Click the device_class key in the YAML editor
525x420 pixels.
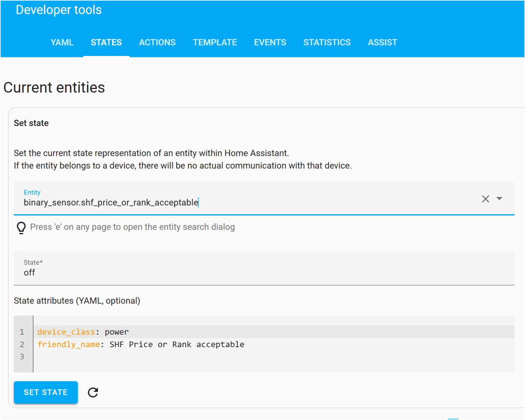click(66, 332)
